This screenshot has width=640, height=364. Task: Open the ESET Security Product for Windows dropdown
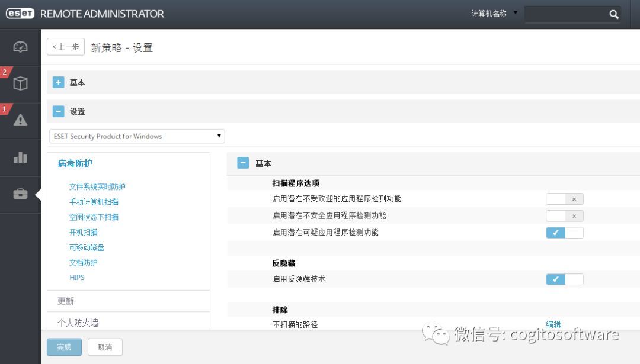pyautogui.click(x=136, y=136)
